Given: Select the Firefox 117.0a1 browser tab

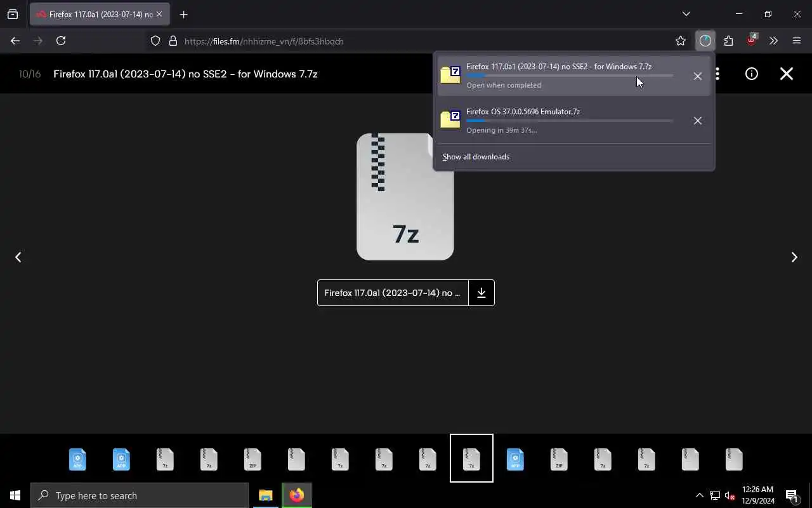Looking at the screenshot, I should coord(100,14).
